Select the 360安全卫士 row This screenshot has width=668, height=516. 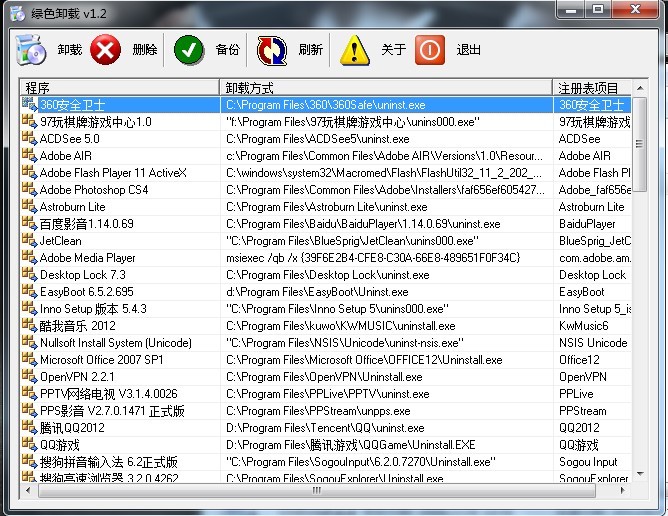pyautogui.click(x=72, y=104)
